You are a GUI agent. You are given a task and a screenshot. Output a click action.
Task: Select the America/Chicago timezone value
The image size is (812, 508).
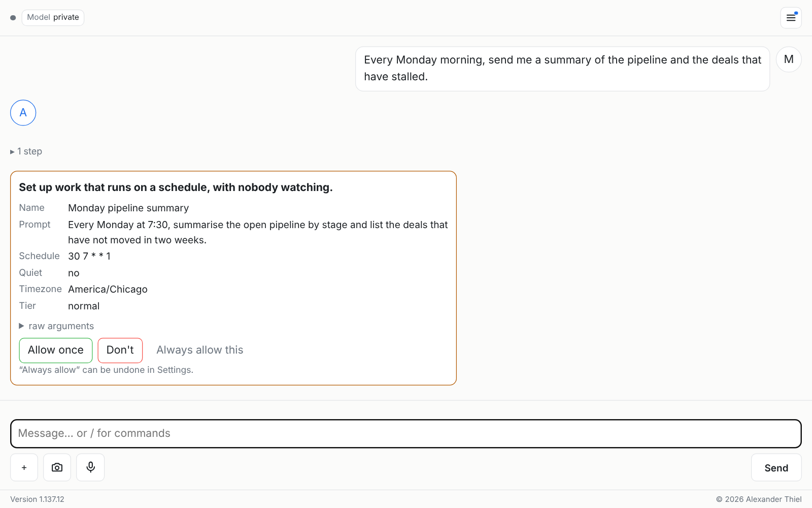coord(108,289)
